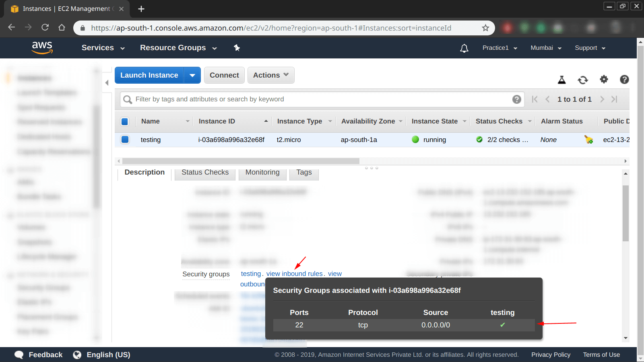This screenshot has width=644, height=362.
Task: Open the help question mark icon
Action: click(624, 79)
